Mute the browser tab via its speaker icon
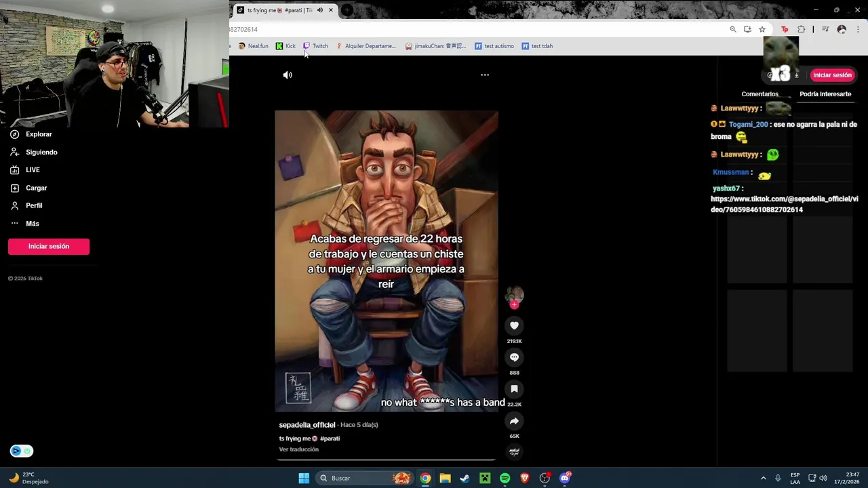Viewport: 868px width, 488px height. [x=319, y=10]
